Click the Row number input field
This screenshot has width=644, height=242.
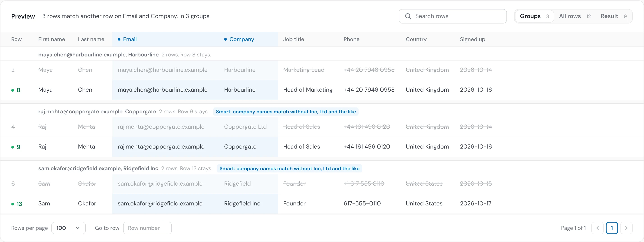(147, 228)
